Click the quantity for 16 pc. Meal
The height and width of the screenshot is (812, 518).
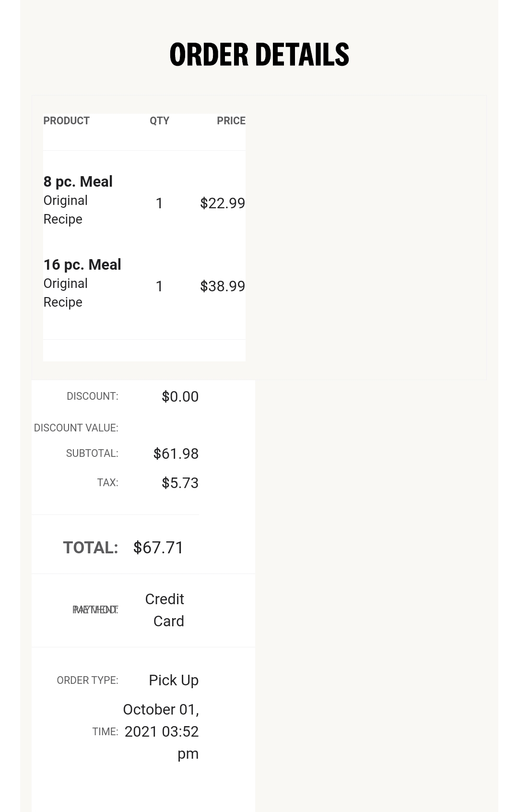(x=159, y=287)
